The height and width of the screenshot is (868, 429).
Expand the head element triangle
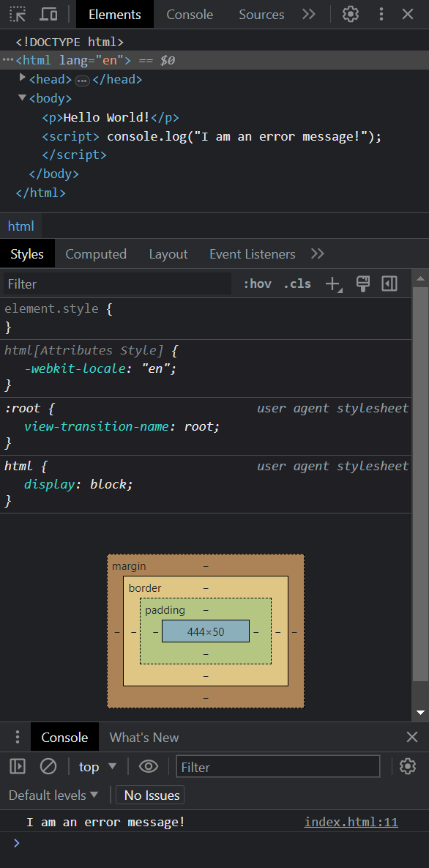[23, 78]
